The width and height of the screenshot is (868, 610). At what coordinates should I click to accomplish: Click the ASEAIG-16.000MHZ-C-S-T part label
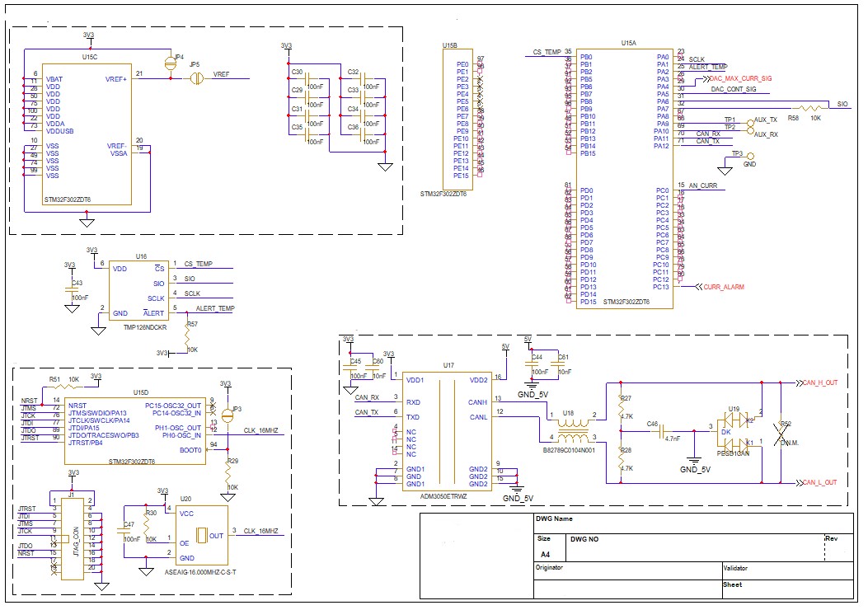click(200, 572)
